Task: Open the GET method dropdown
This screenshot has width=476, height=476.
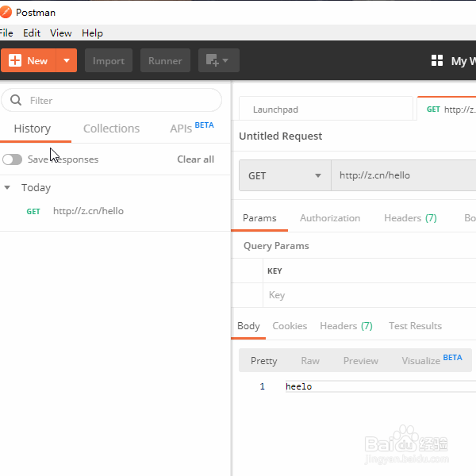Action: 285,175
